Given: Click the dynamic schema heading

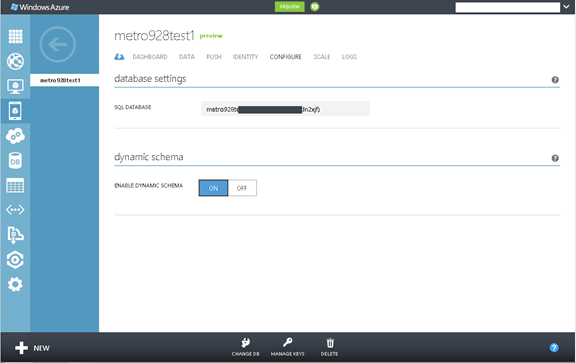Looking at the screenshot, I should pyautogui.click(x=149, y=157).
